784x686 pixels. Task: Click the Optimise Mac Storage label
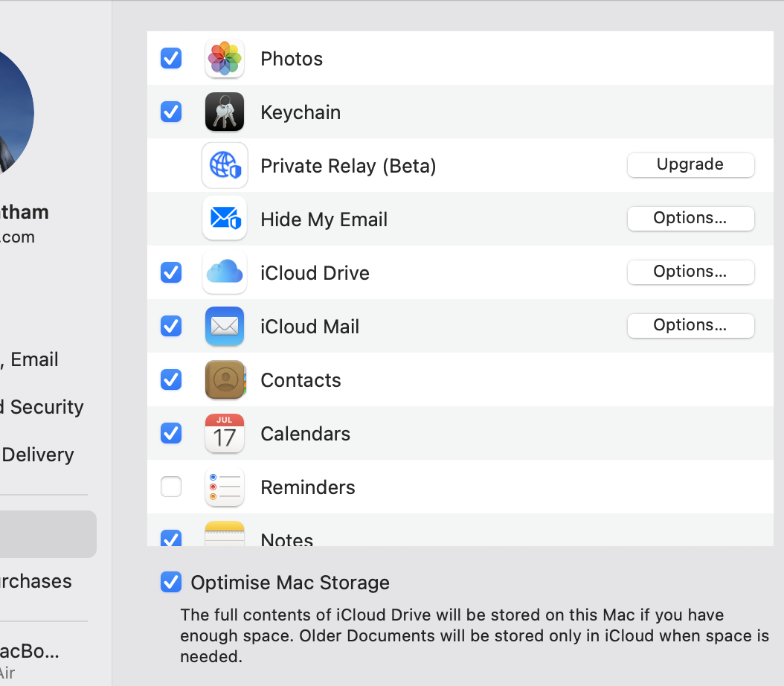290,583
